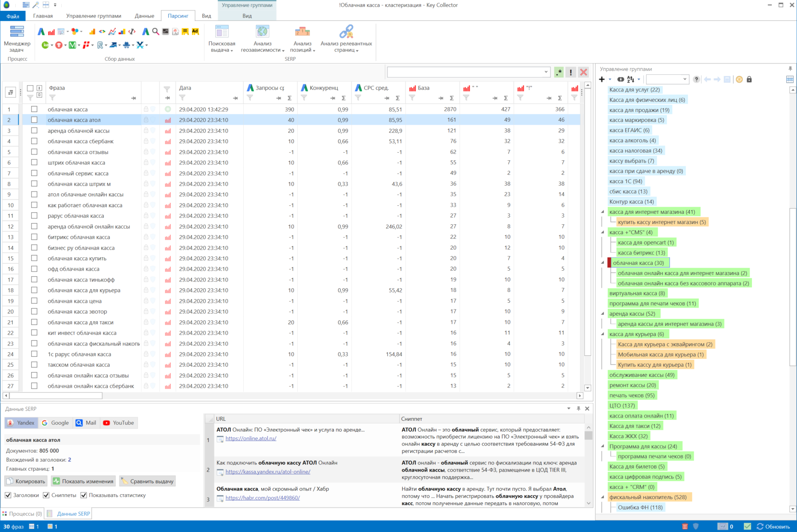
Task: Open the kassa.yandex.ru/atol-online link
Action: tap(268, 472)
